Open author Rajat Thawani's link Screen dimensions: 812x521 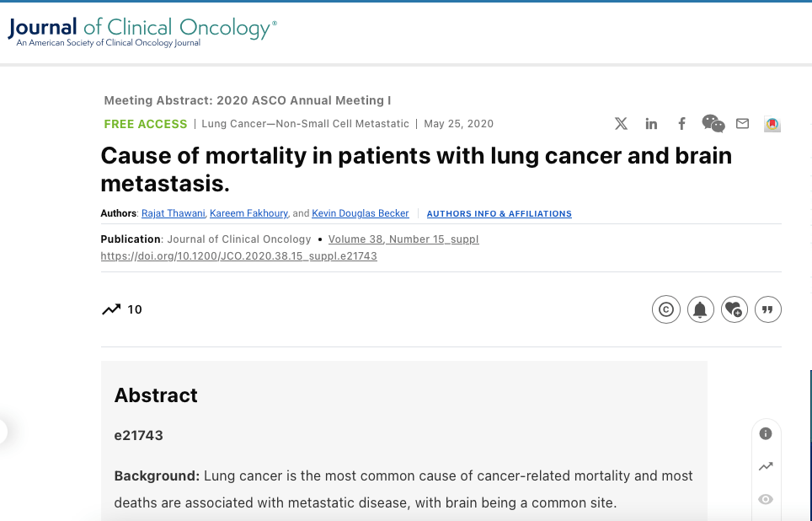(x=174, y=213)
